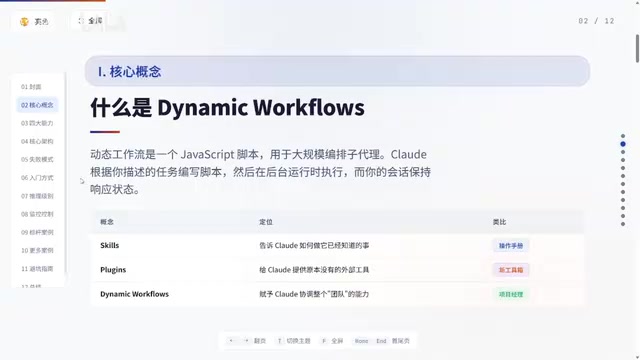Click the Dynamic Workflows row description text
Screen dimensions: 640x360
coord(314,294)
